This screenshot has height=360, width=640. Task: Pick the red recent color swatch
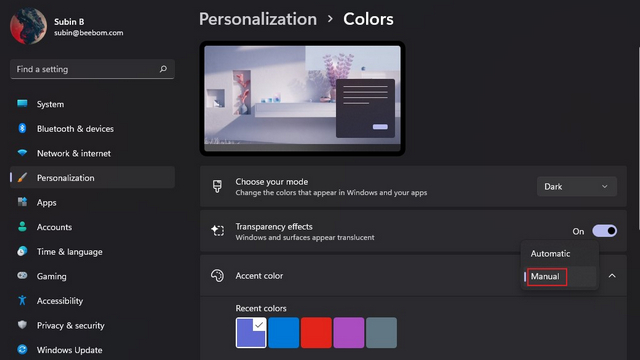pyautogui.click(x=316, y=333)
